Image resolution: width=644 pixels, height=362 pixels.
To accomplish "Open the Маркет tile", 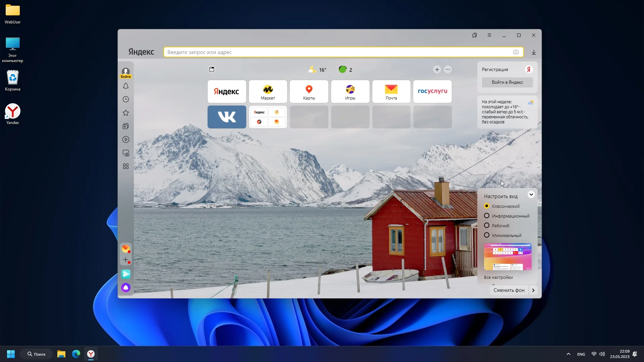I will point(268,92).
